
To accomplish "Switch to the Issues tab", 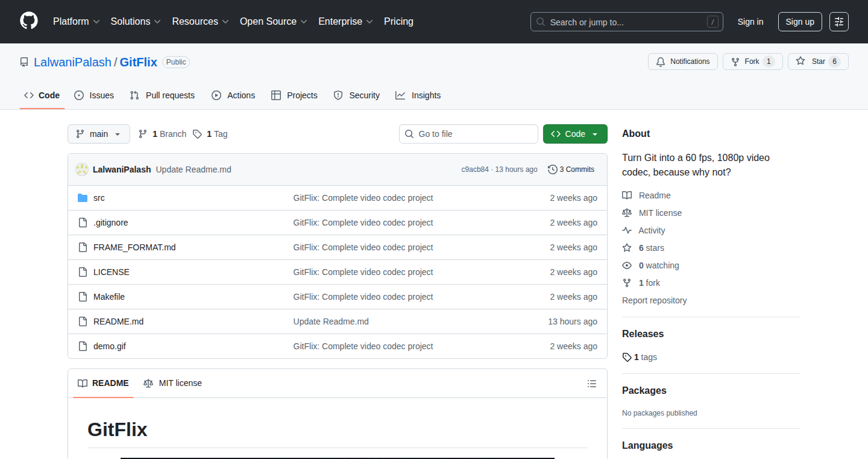I will (94, 95).
